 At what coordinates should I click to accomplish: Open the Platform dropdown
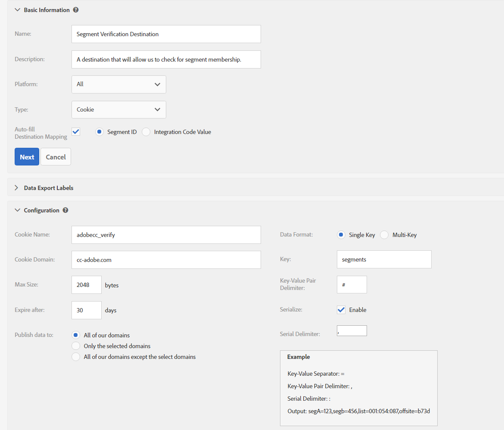click(118, 84)
